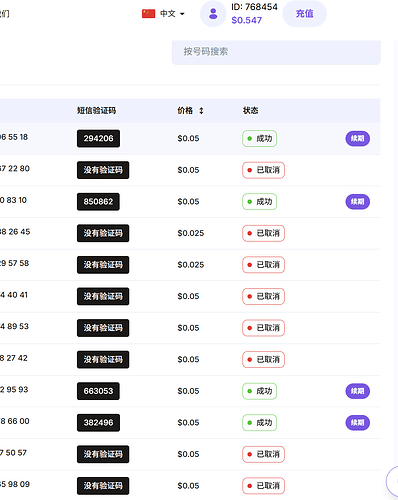Click the China flag icon
The height and width of the screenshot is (500, 398).
point(148,14)
